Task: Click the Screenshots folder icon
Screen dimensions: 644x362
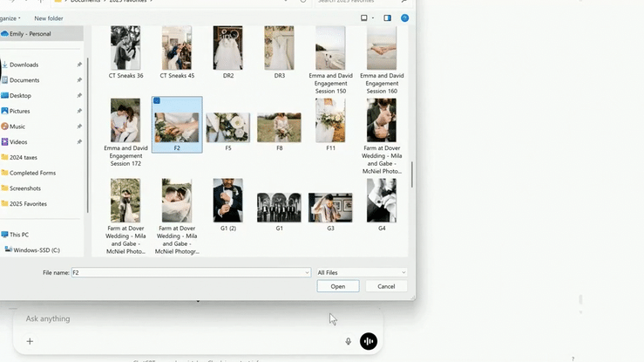Action: (x=4, y=188)
